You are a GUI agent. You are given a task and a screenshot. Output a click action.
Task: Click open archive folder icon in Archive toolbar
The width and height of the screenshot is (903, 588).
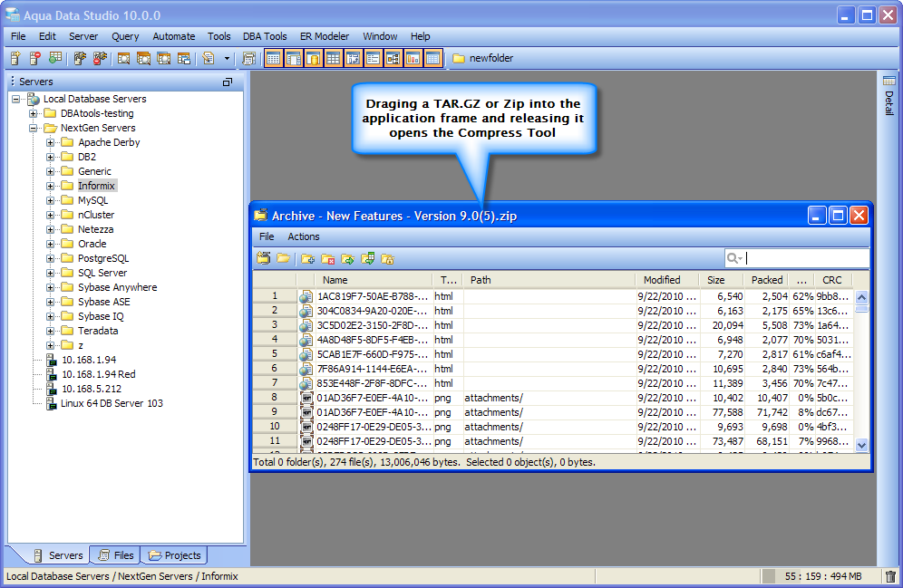[x=283, y=258]
